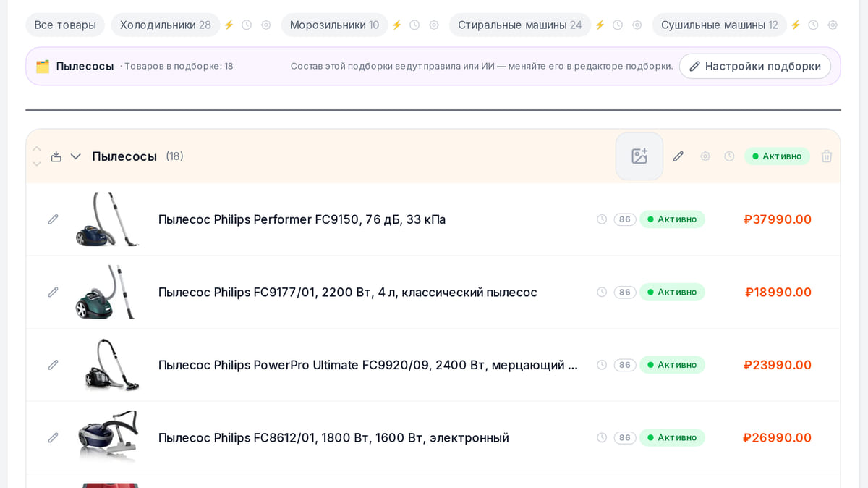Click the 86 badge in FC9920/09 row
The width and height of the screenshot is (868, 488).
pyautogui.click(x=625, y=365)
